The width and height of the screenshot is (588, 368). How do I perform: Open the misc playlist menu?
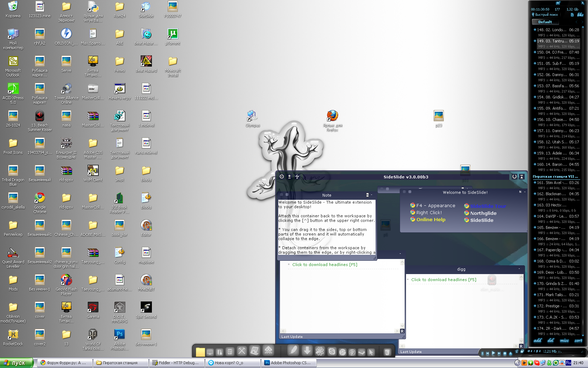(564, 341)
